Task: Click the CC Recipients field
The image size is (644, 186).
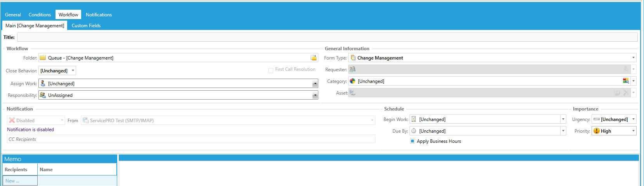Action: coord(191,139)
